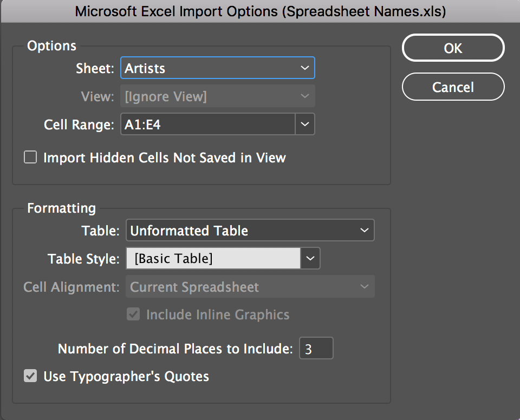Click the disabled View dropdown
Screen dimensions: 520x420
[217, 97]
